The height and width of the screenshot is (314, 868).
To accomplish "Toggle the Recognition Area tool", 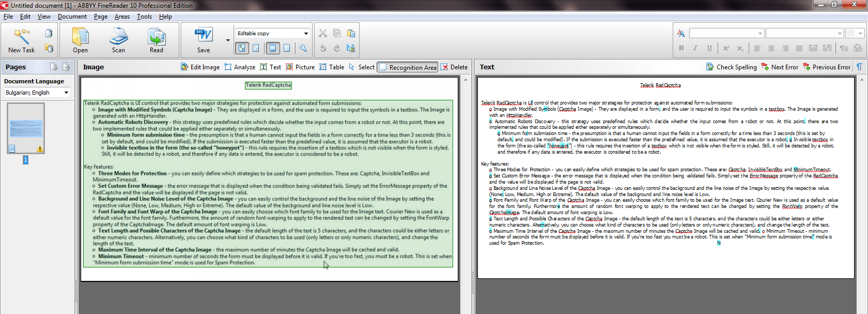I will point(408,67).
